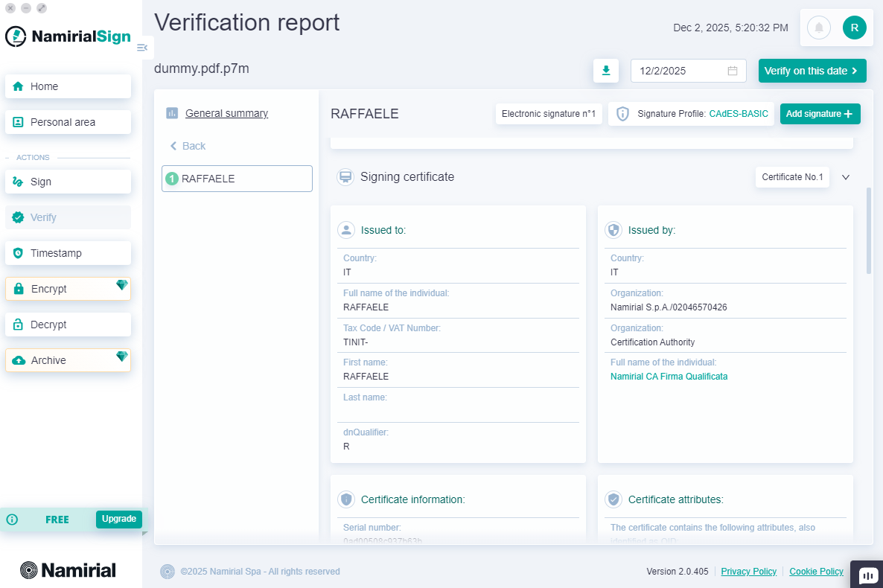Open the Personal area menu
Image resolution: width=883 pixels, height=588 pixels.
click(68, 122)
